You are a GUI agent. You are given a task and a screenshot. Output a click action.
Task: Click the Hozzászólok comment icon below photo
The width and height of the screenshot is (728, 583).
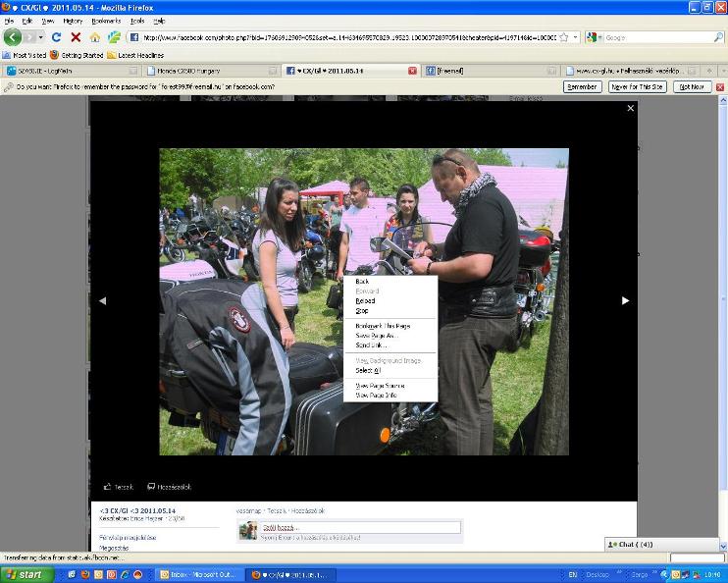pyautogui.click(x=151, y=487)
